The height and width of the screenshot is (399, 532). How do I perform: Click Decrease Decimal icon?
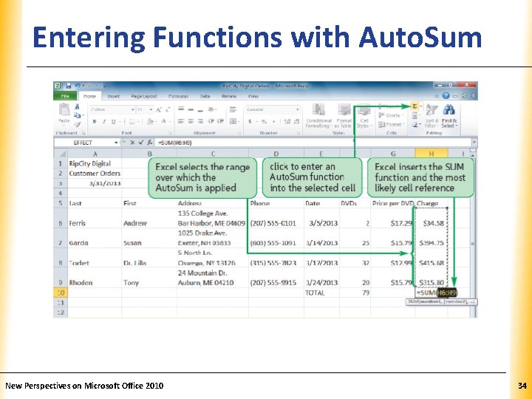click(296, 121)
